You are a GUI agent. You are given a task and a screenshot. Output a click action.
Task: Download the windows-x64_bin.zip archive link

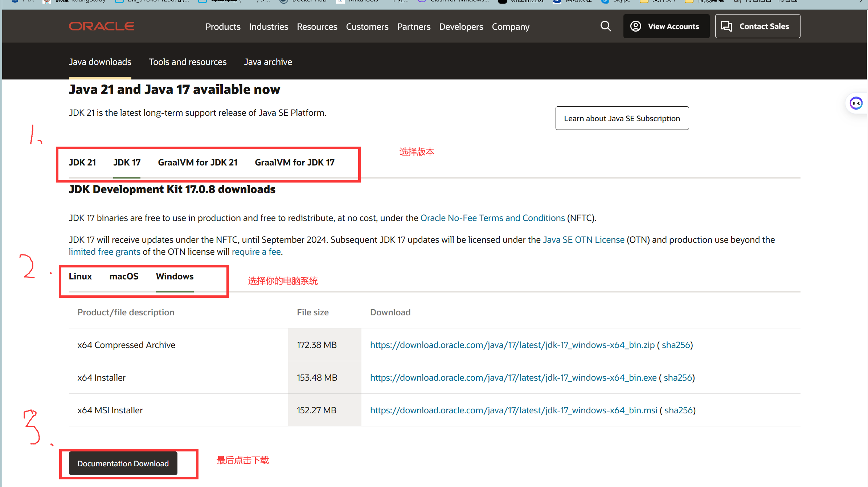(x=512, y=345)
